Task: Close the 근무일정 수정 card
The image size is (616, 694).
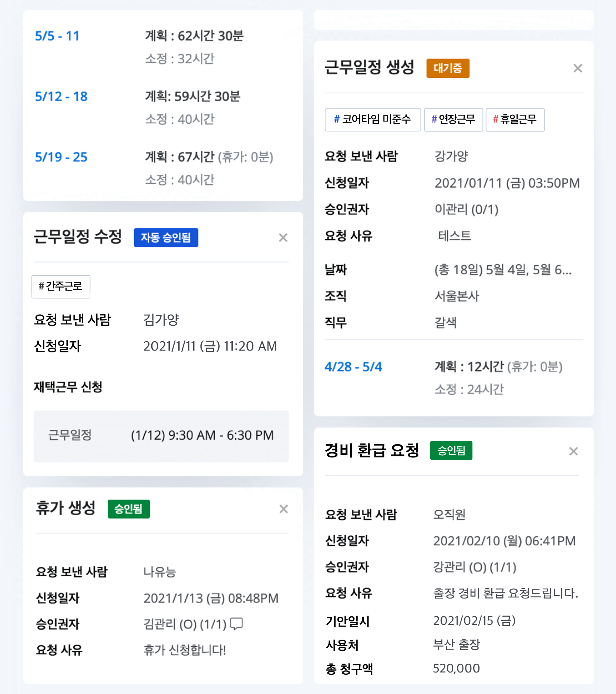Action: click(x=283, y=237)
